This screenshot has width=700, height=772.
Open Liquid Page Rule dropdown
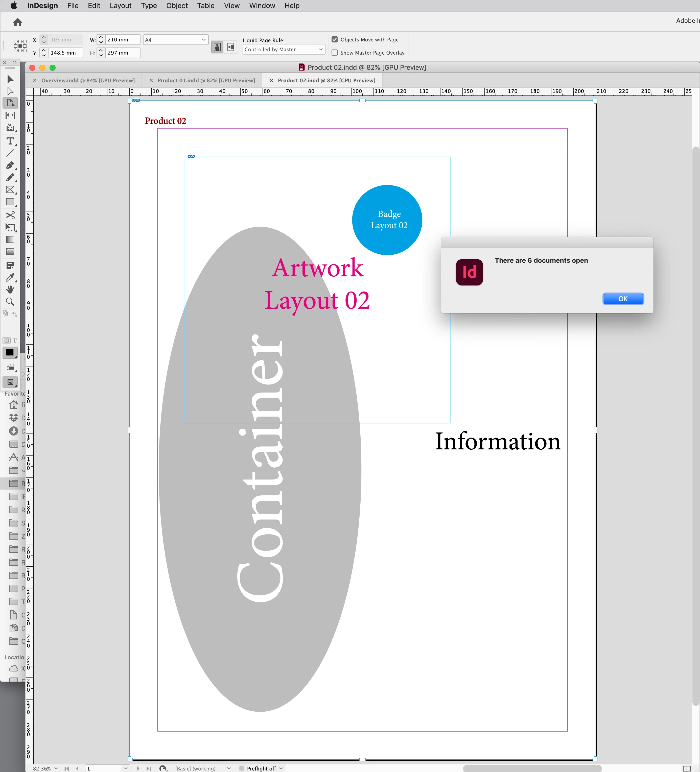[x=284, y=50]
